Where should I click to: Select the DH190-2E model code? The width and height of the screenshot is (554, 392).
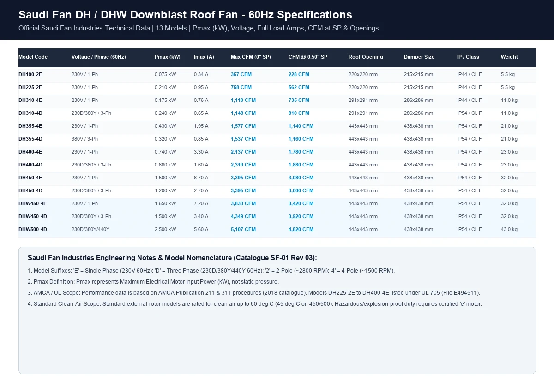(30, 74)
